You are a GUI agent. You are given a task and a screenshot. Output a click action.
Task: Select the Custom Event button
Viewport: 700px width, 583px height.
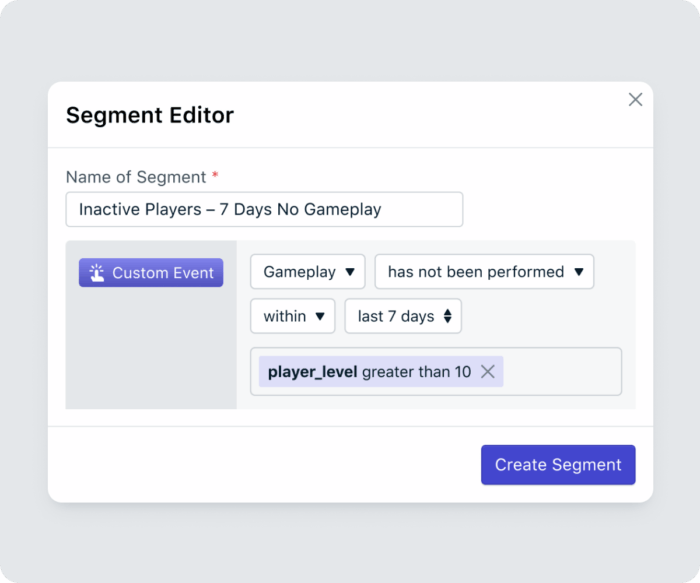click(151, 273)
